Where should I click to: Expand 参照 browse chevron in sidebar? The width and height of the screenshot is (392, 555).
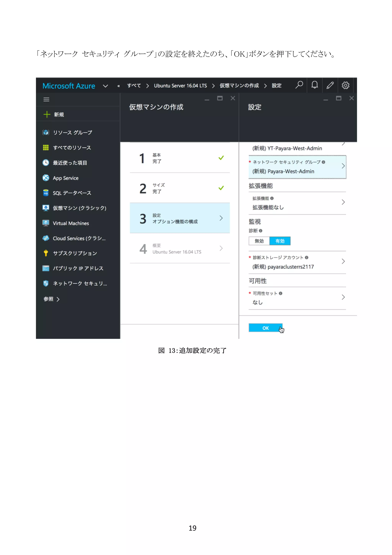[58, 299]
